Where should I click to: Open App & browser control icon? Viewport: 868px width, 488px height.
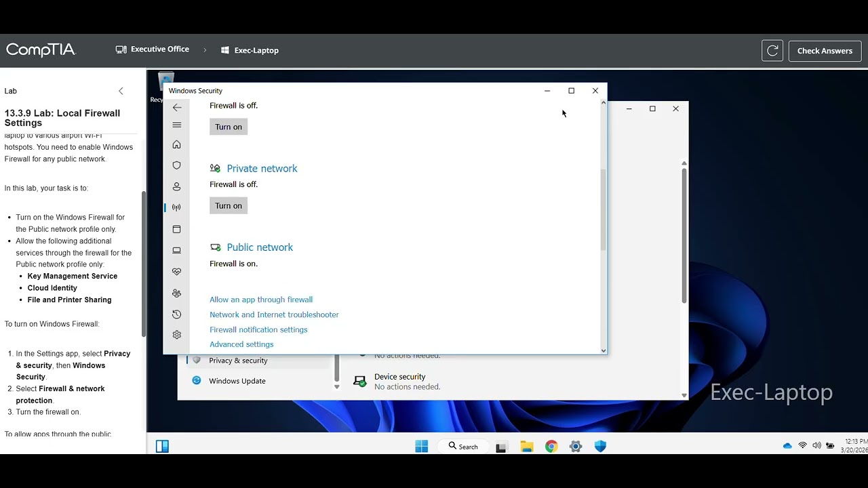[176, 229]
